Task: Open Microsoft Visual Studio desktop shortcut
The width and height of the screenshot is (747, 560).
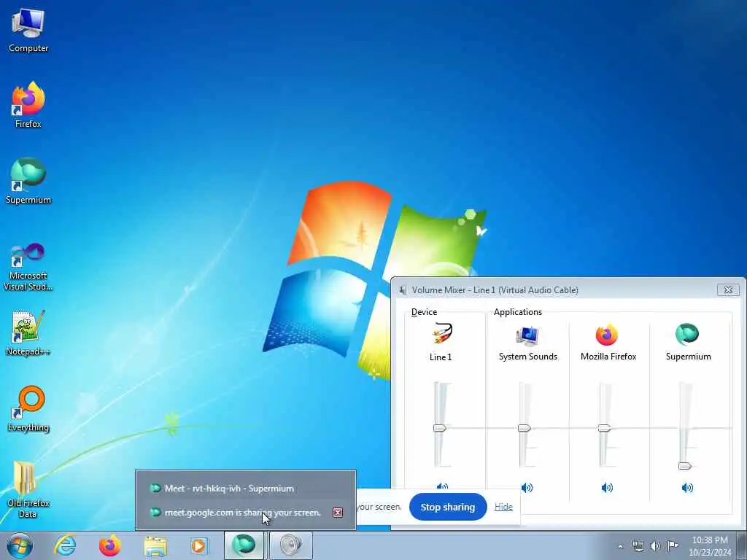Action: 28,267
